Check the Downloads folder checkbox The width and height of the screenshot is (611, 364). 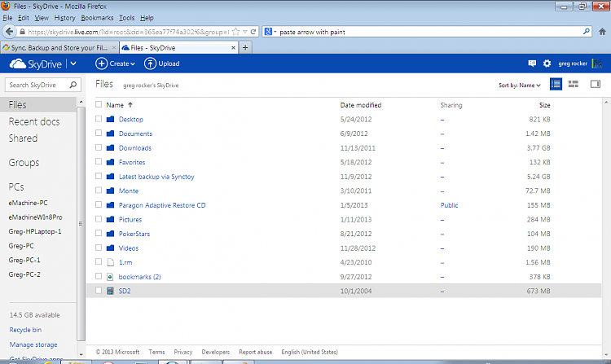pyautogui.click(x=99, y=147)
